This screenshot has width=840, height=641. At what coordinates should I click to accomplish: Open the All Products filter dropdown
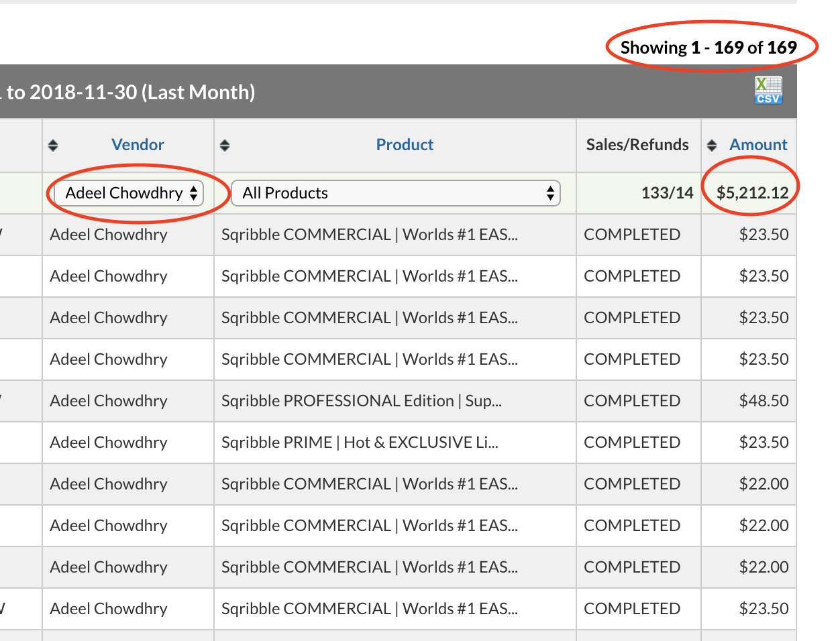(396, 193)
